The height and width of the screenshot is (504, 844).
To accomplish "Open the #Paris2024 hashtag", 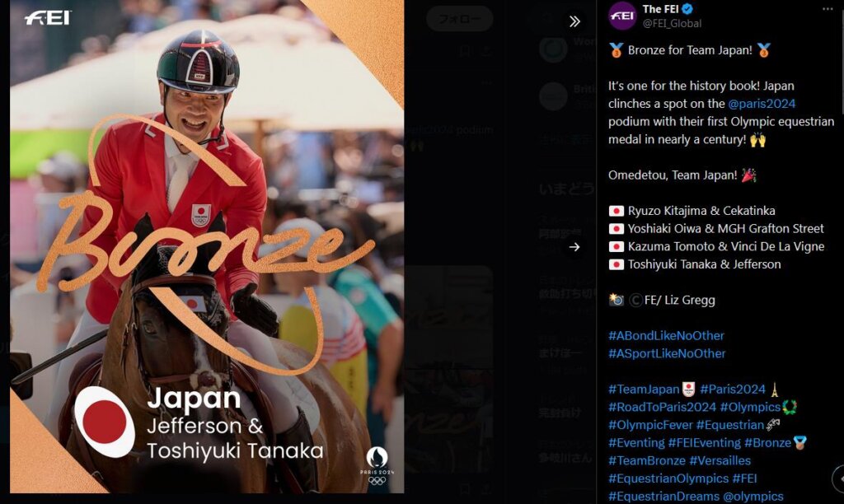I will (x=733, y=389).
